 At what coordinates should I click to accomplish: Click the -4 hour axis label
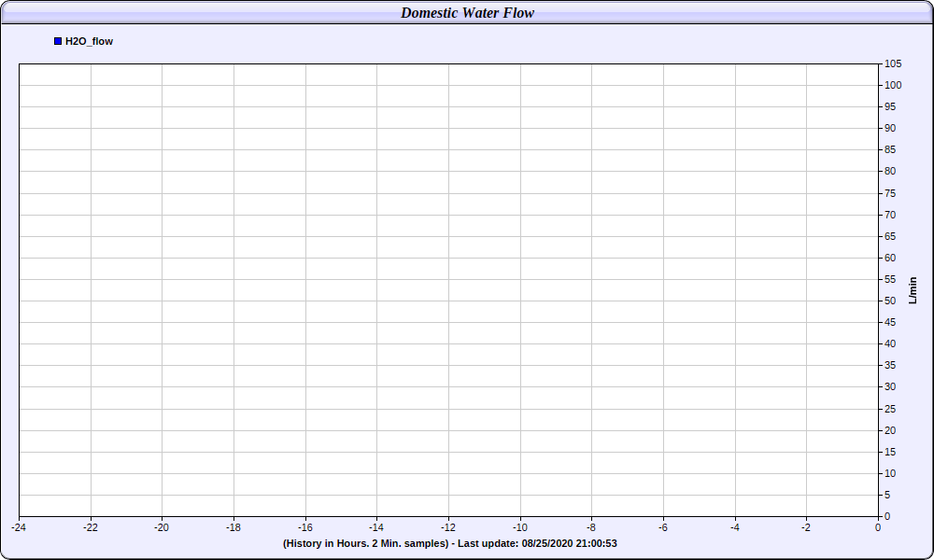point(735,527)
